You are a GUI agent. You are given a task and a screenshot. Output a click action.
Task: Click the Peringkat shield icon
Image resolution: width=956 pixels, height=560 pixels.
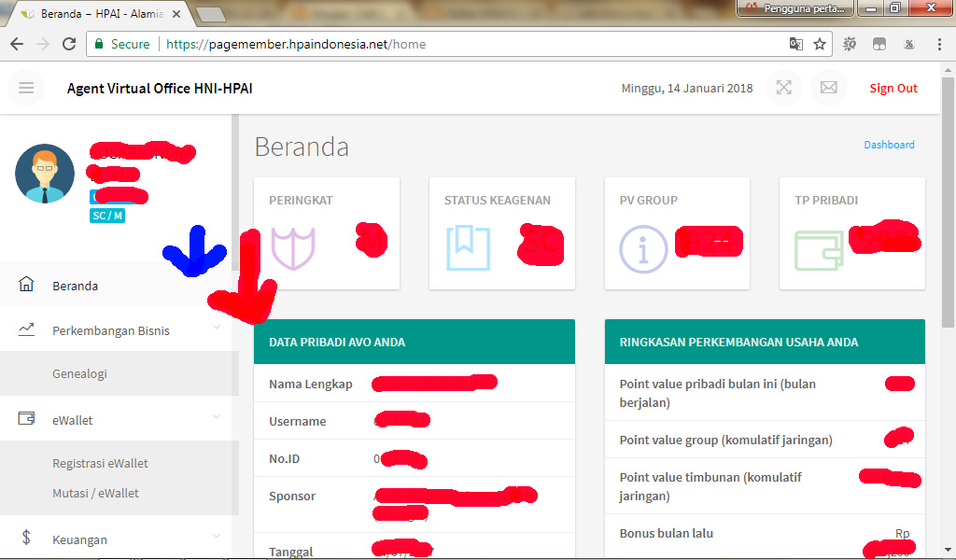click(293, 248)
